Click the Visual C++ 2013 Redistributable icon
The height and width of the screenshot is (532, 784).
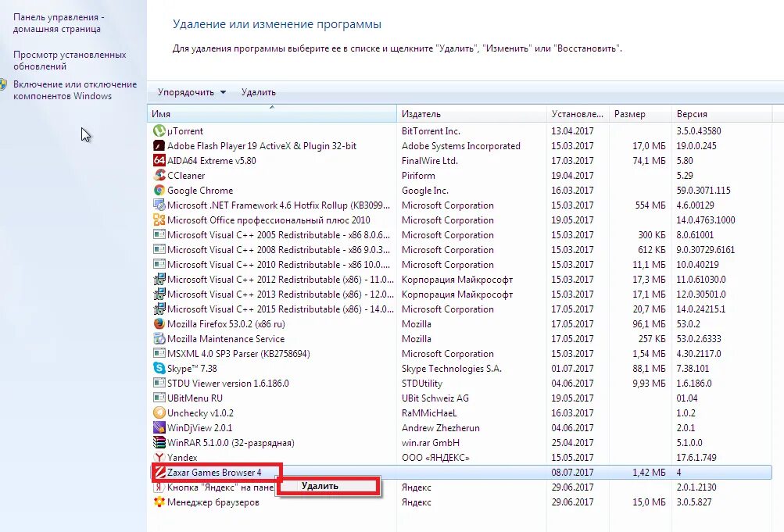coord(159,295)
